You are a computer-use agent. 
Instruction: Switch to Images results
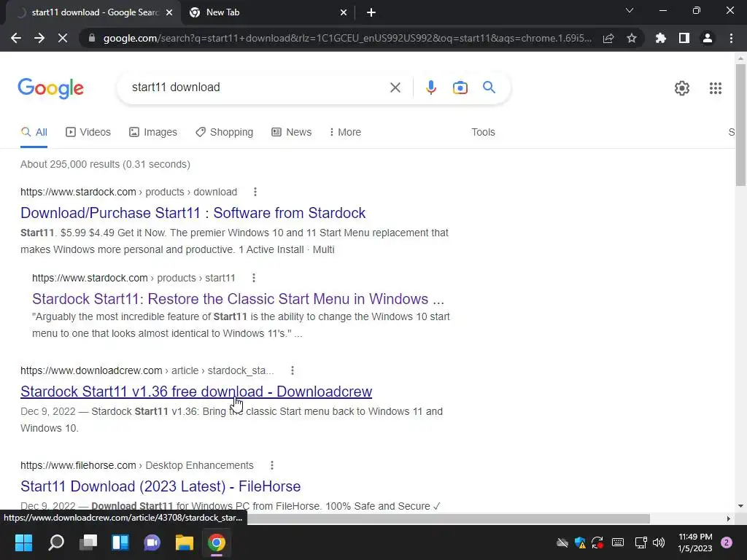pos(153,133)
